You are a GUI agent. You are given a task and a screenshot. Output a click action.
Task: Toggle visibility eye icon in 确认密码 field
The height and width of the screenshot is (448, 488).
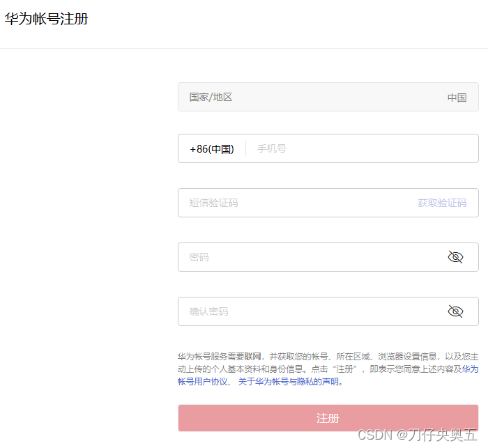click(455, 311)
